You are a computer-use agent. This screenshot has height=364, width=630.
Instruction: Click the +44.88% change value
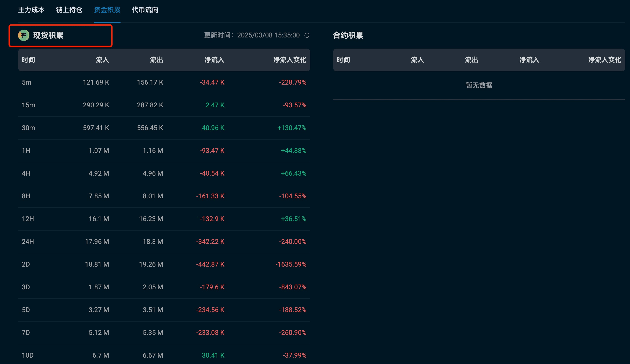(x=293, y=151)
